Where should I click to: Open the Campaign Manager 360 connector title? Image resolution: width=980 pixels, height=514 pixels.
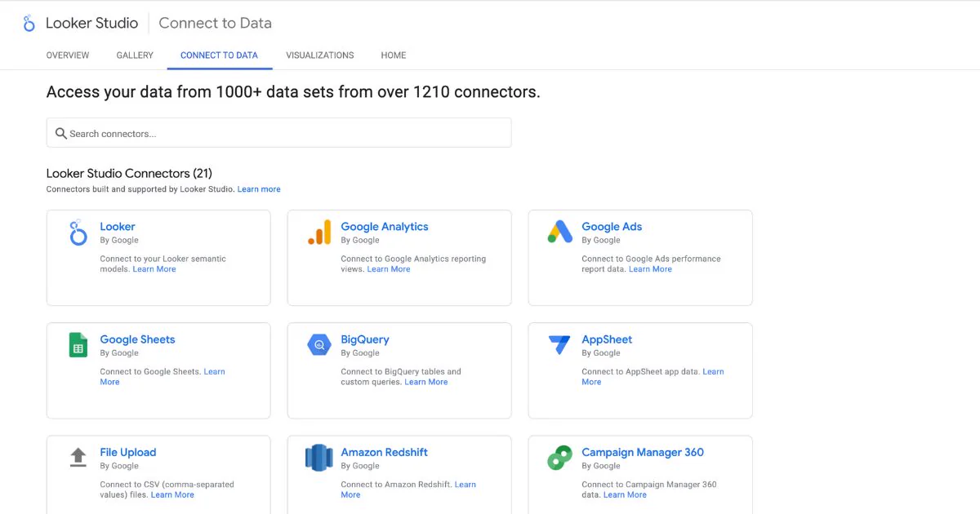point(643,452)
